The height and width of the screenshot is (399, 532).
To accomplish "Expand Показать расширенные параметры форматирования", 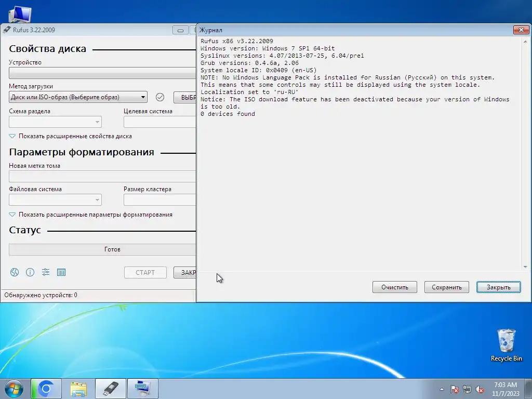I will coord(91,215).
